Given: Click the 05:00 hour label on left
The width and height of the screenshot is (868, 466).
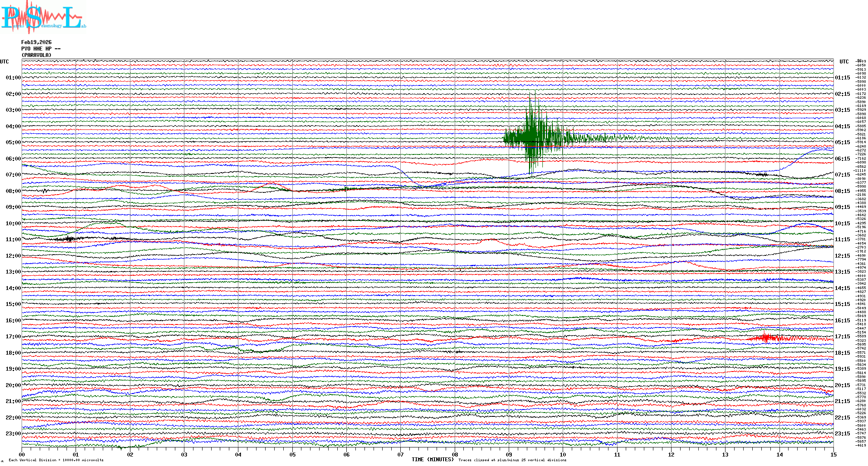Looking at the screenshot, I should pyautogui.click(x=13, y=142).
